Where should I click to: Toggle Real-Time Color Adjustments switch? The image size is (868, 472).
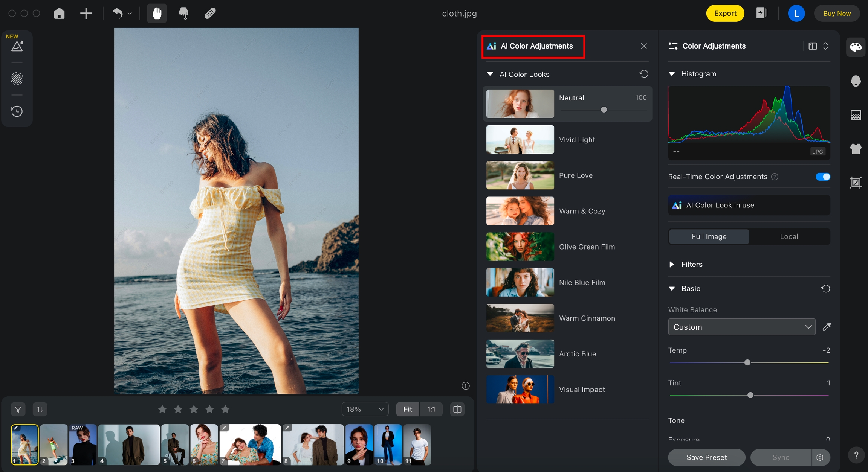pyautogui.click(x=823, y=177)
